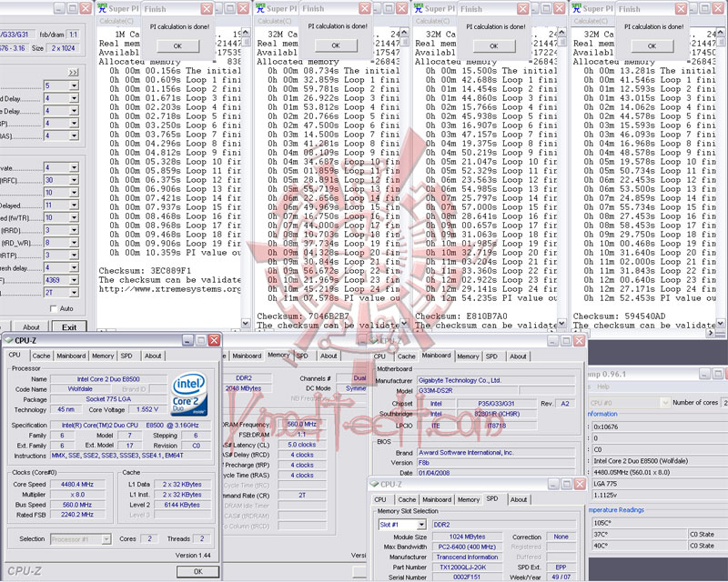Click the >> expand button in MemSet window
Viewport: 728px width, 582px height.
[74, 73]
